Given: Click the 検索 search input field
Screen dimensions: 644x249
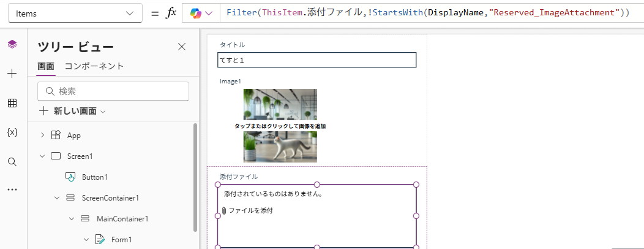Looking at the screenshot, I should [113, 91].
